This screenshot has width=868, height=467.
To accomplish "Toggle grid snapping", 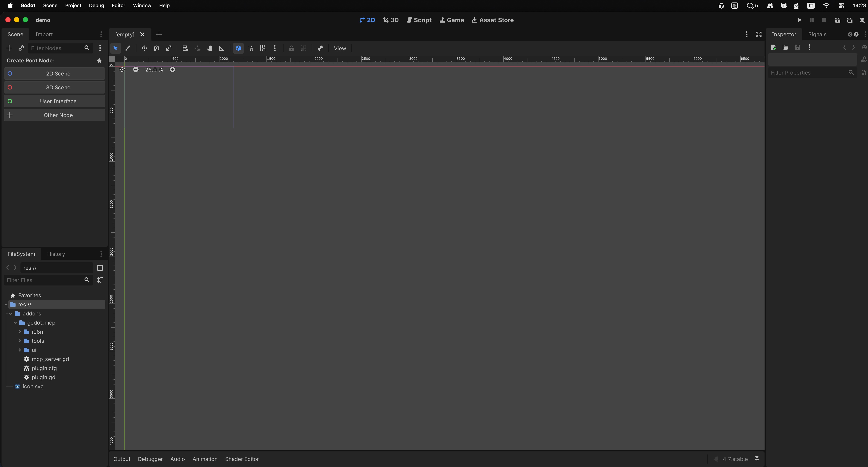I will tap(262, 48).
